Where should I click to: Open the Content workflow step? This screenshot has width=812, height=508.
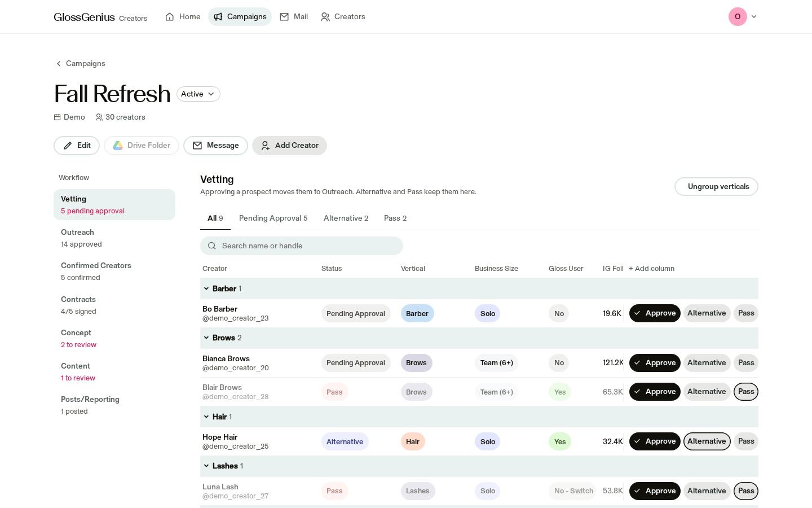pos(114,371)
